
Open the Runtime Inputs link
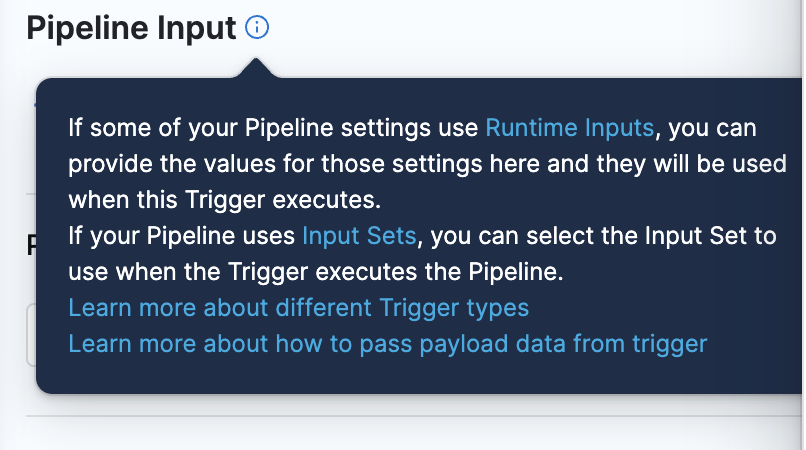(x=570, y=128)
